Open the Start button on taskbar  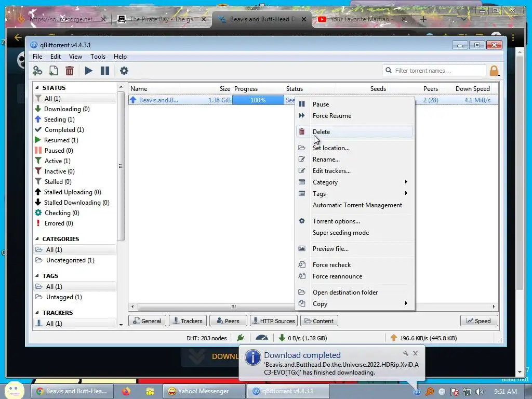coord(14,390)
